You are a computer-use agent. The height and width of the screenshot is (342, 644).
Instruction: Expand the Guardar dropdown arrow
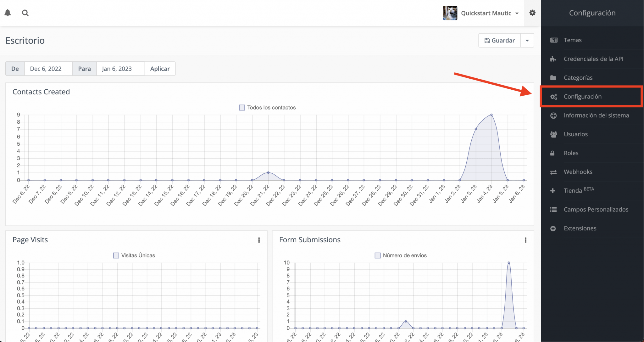[x=527, y=41]
